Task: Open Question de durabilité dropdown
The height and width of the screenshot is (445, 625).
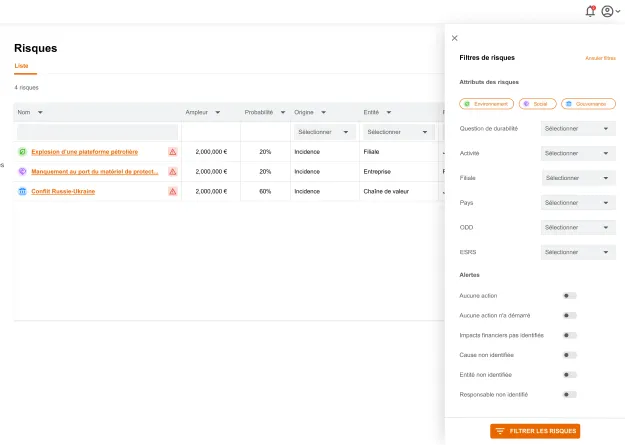Action: click(x=578, y=129)
